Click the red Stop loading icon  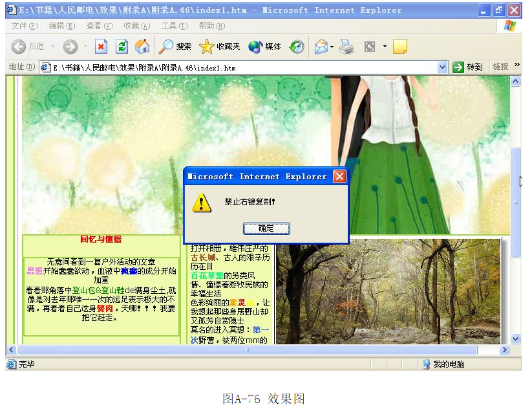pos(101,47)
